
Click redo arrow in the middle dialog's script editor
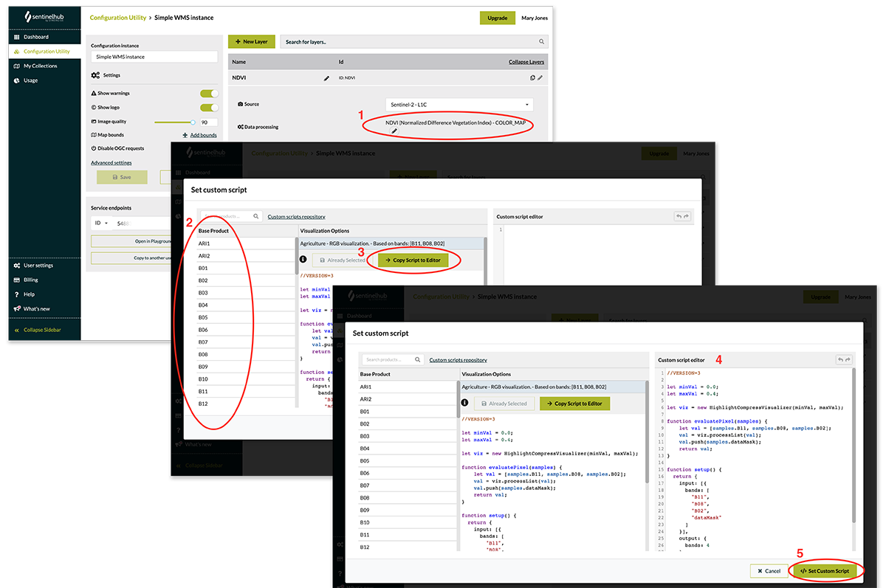(686, 216)
